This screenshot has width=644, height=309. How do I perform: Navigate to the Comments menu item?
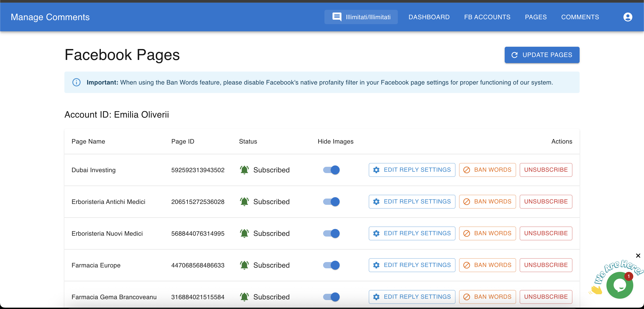(580, 17)
